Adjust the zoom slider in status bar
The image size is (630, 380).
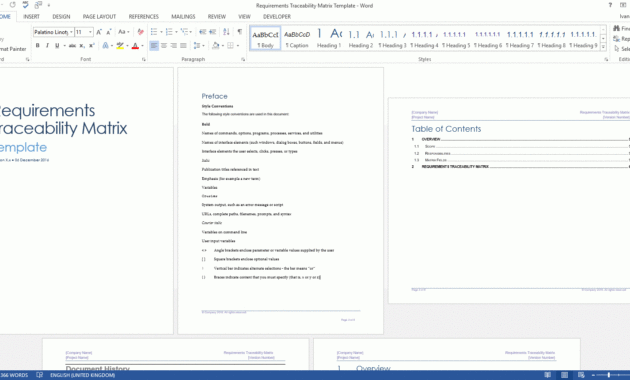609,375
